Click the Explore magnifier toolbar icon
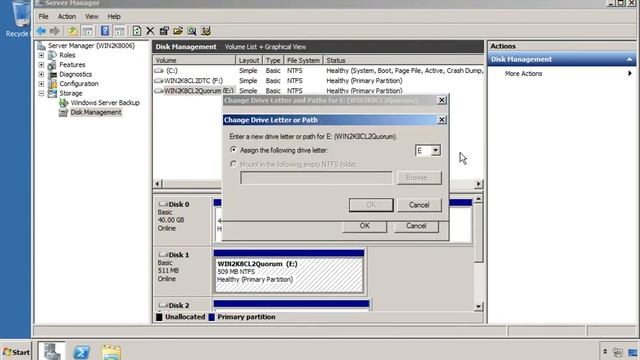Viewport: 640px width, 360px height. (192, 31)
